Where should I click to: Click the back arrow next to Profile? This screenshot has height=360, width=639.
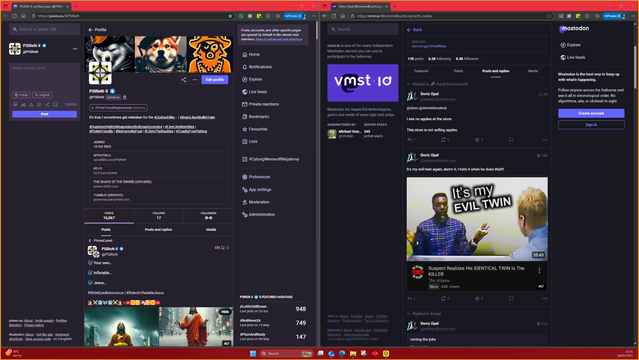(x=90, y=30)
